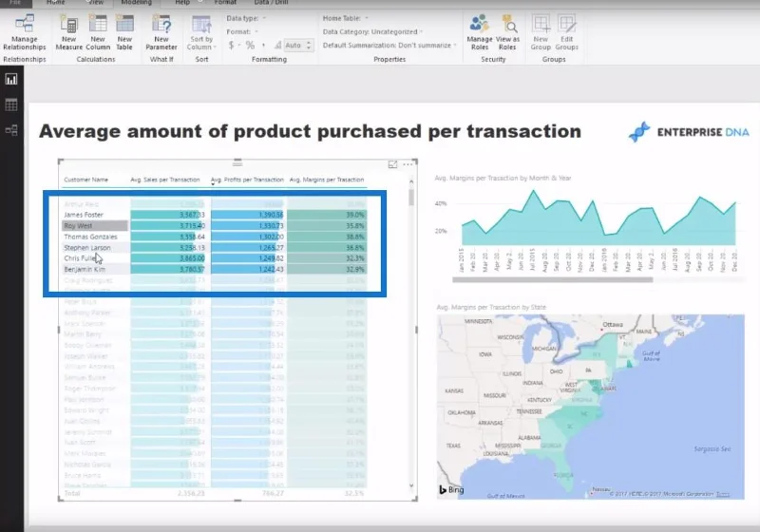Click the 1,390.58 profit value
The image size is (760, 532).
click(x=271, y=215)
